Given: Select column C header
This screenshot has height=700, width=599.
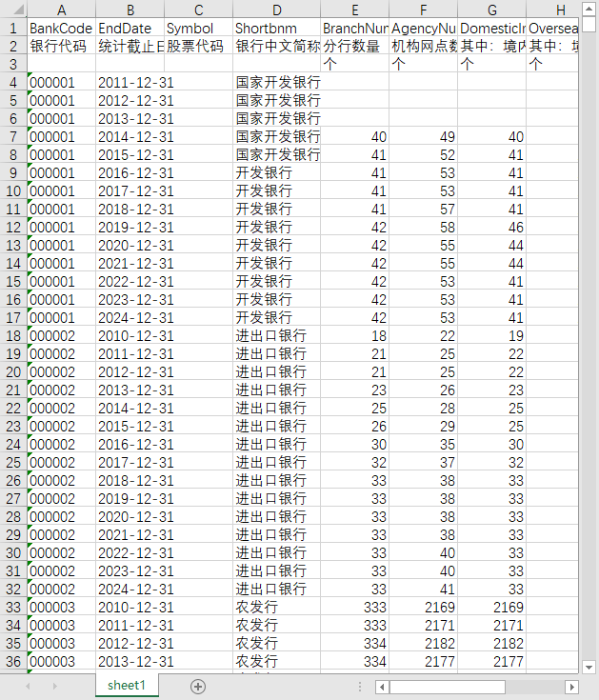Looking at the screenshot, I should click(x=199, y=10).
